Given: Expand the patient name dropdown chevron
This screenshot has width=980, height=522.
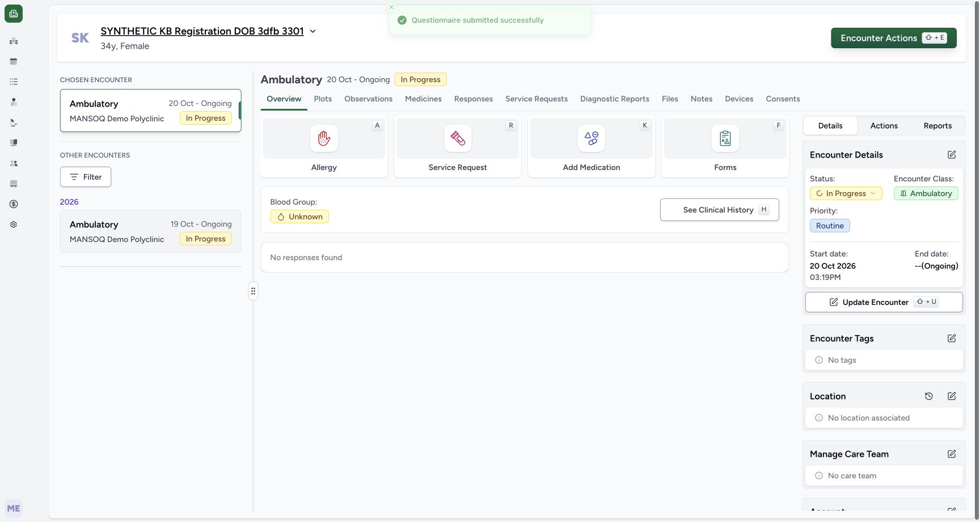Looking at the screenshot, I should [x=312, y=31].
